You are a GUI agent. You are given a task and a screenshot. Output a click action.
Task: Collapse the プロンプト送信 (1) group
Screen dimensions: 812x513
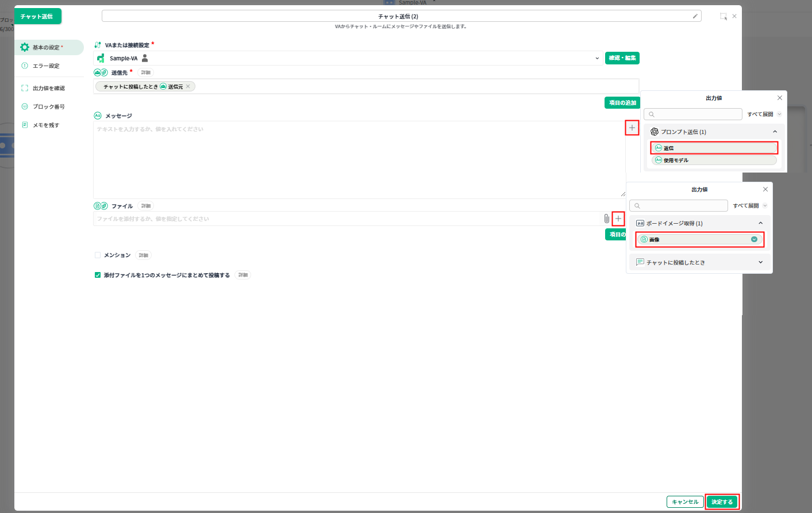[775, 132]
